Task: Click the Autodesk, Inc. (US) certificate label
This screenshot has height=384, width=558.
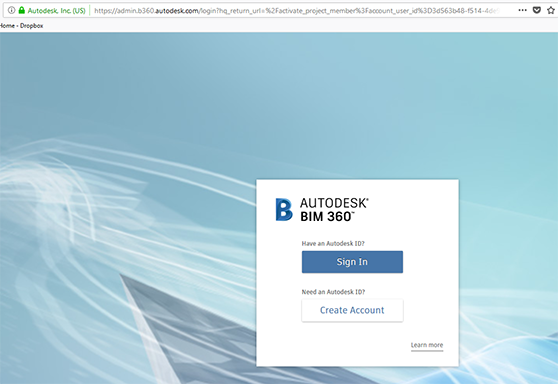Action: (56, 11)
